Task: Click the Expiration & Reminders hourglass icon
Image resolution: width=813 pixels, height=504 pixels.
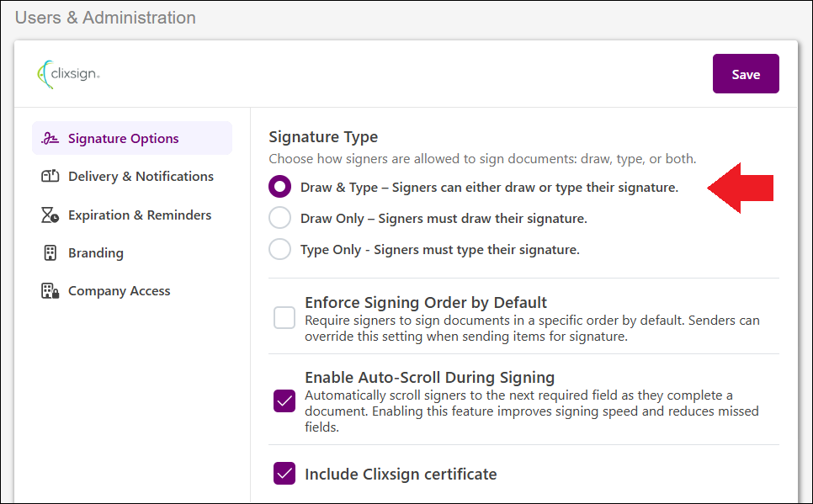Action: coord(50,215)
